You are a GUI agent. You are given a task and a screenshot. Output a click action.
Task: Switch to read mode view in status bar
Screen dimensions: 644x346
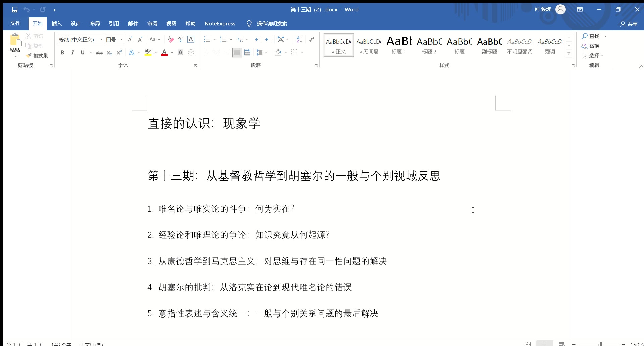(528, 344)
